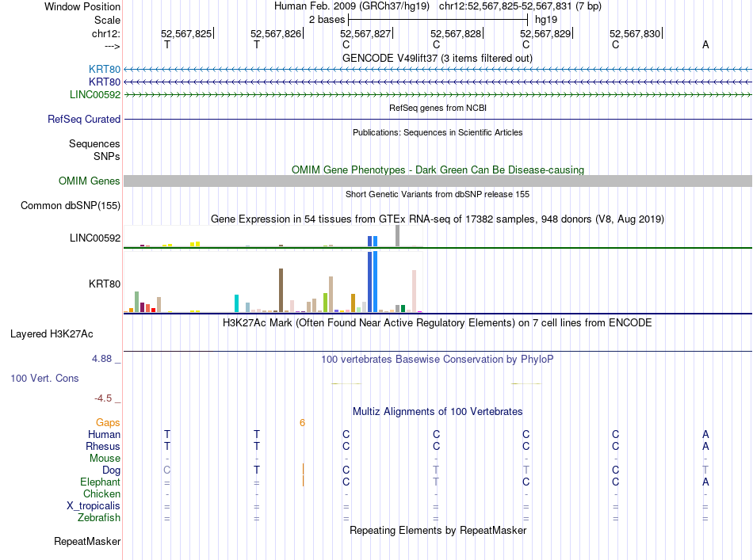Click the RefSeq genes from NCBI title

438,108
